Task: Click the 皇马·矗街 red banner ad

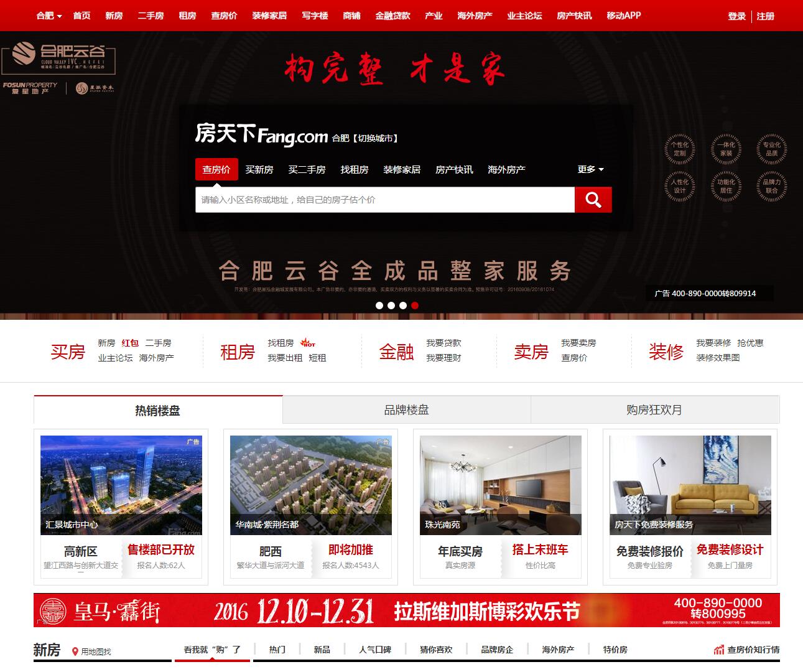Action: pyautogui.click(x=407, y=610)
